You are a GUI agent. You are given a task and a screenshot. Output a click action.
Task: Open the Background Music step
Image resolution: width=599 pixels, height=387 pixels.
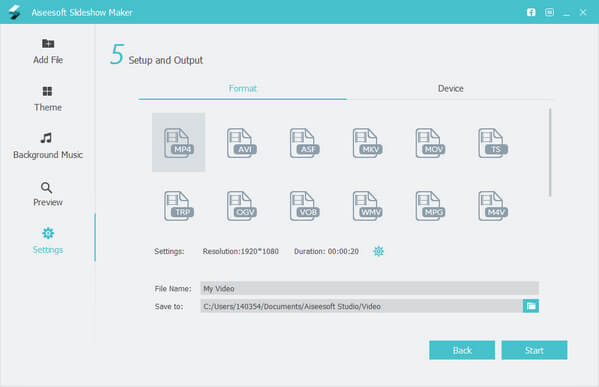pos(48,146)
